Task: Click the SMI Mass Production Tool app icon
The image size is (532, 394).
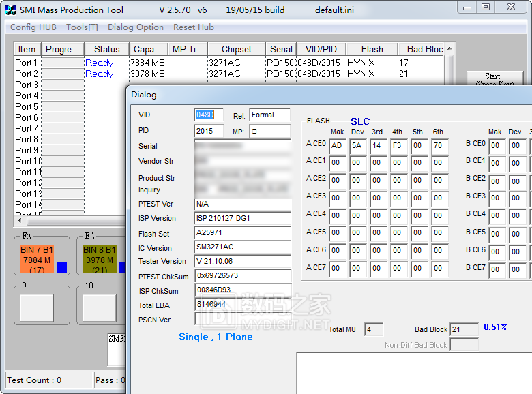Action: (11, 10)
